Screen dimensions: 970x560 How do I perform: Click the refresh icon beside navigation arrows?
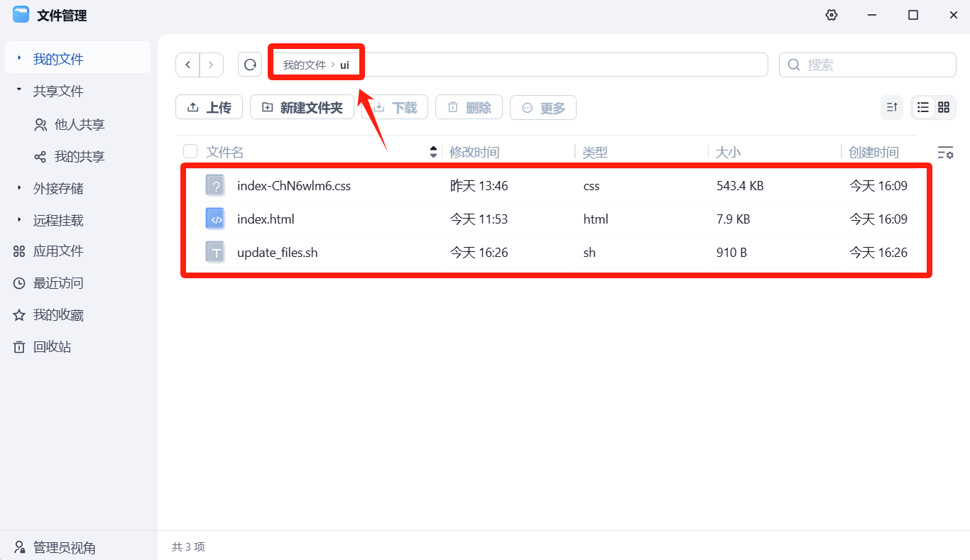[250, 65]
